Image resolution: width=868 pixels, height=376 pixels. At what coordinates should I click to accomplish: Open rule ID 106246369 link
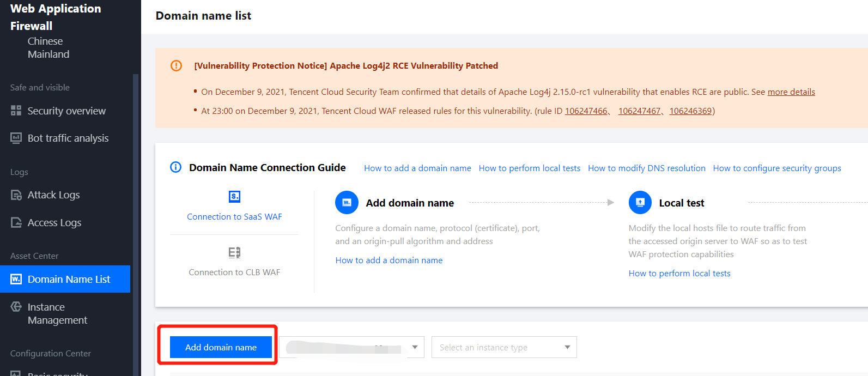pos(690,111)
